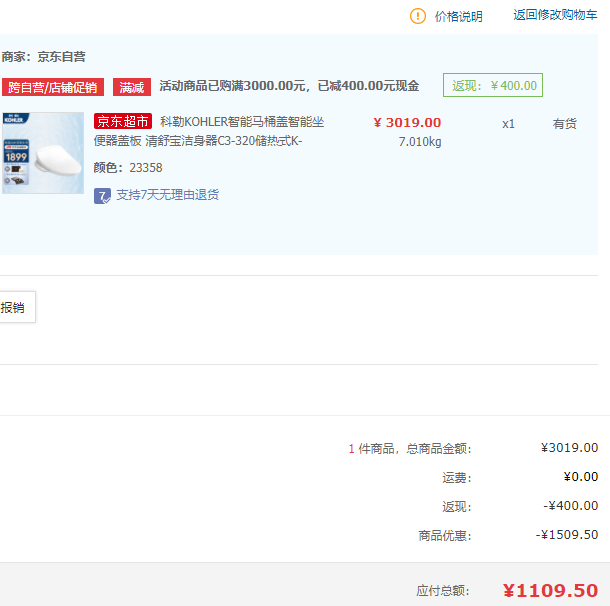Click the green 返现 ¥400.00 badge
The image size is (610, 606).
[493, 85]
